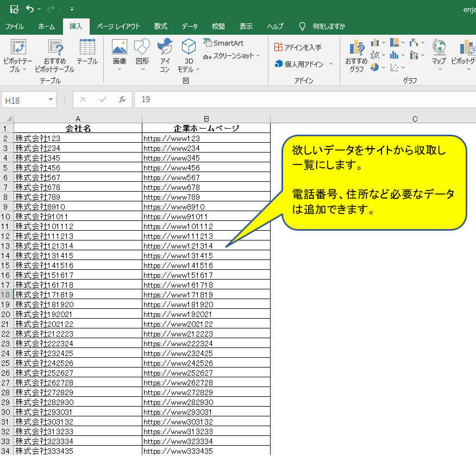The height and width of the screenshot is (456, 476).
Task: Click the 3D モデル icon
Action: point(189,47)
